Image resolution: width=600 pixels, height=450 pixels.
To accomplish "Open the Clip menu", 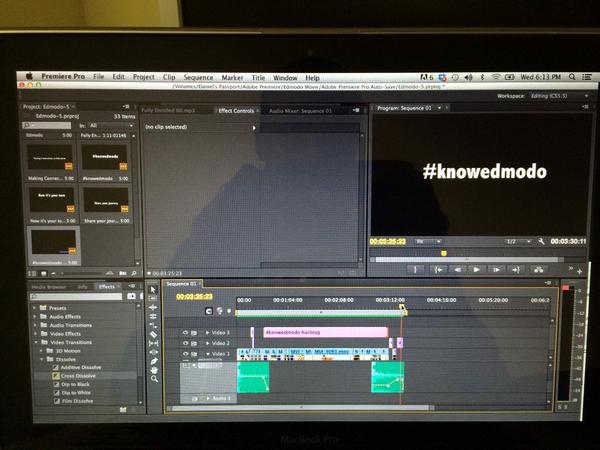I will point(169,77).
